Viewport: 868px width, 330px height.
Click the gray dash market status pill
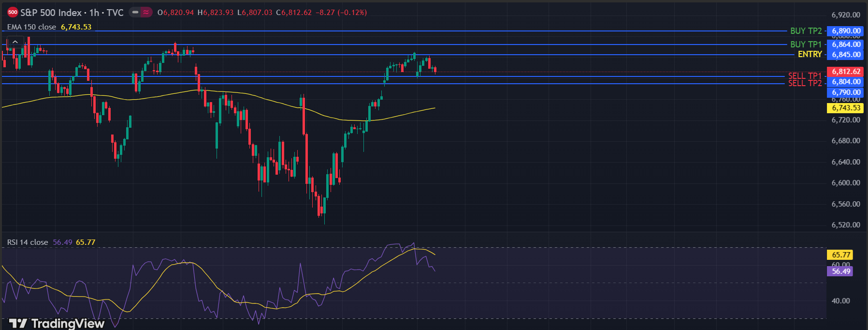135,13
